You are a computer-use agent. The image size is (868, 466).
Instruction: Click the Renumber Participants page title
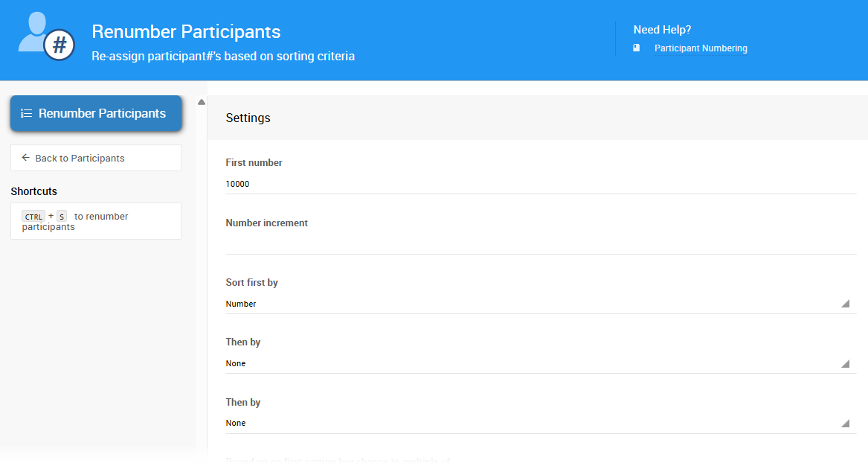click(186, 32)
